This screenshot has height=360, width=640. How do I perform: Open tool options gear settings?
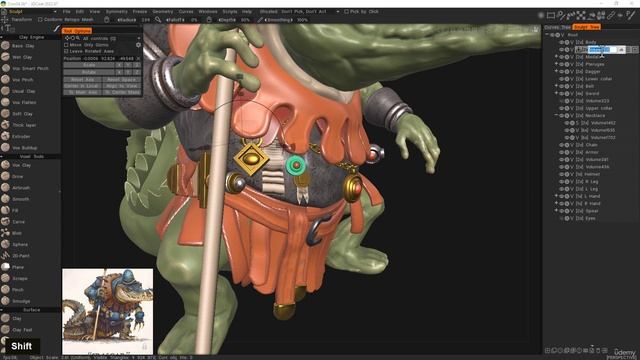tap(138, 45)
